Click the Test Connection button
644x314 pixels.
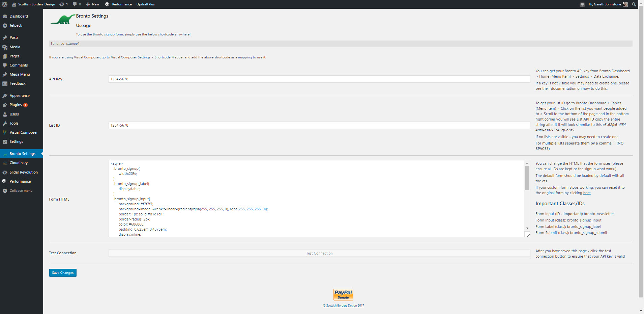[319, 253]
